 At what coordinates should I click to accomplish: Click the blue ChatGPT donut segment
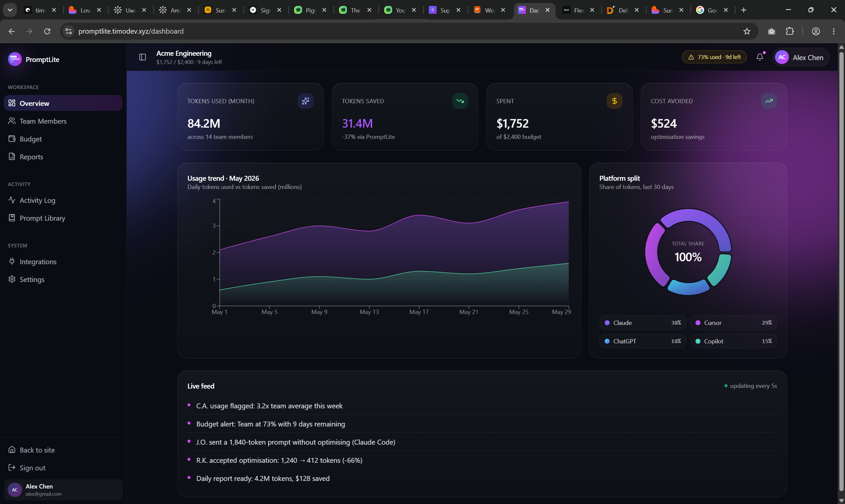(688, 288)
